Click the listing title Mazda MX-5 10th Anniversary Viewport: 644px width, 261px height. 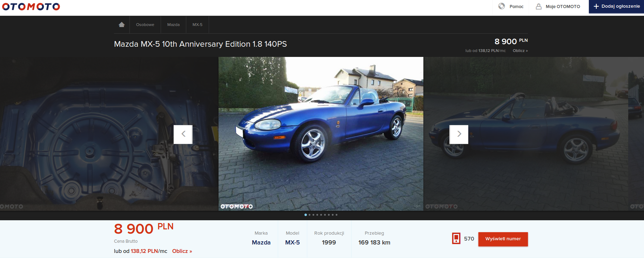coord(200,44)
